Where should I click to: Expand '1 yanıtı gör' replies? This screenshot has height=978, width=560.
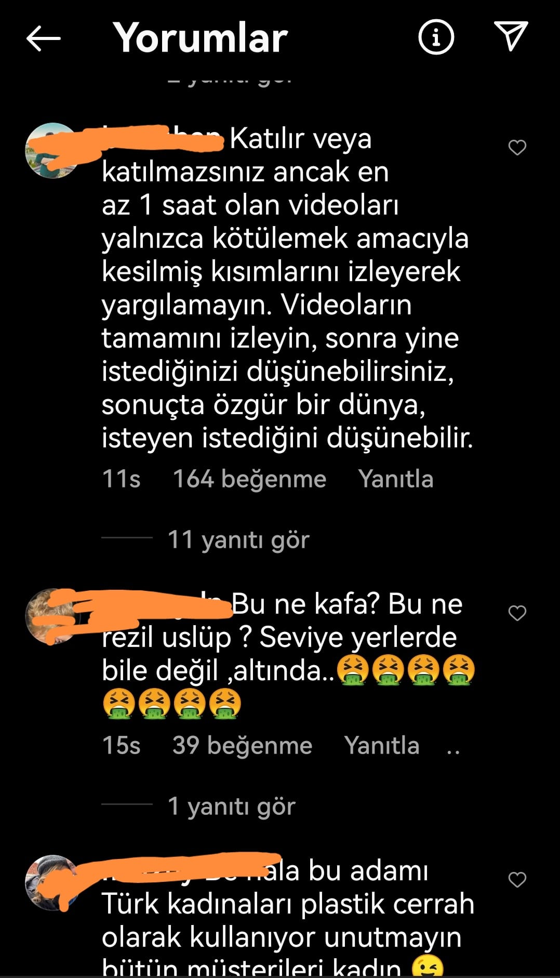(231, 806)
